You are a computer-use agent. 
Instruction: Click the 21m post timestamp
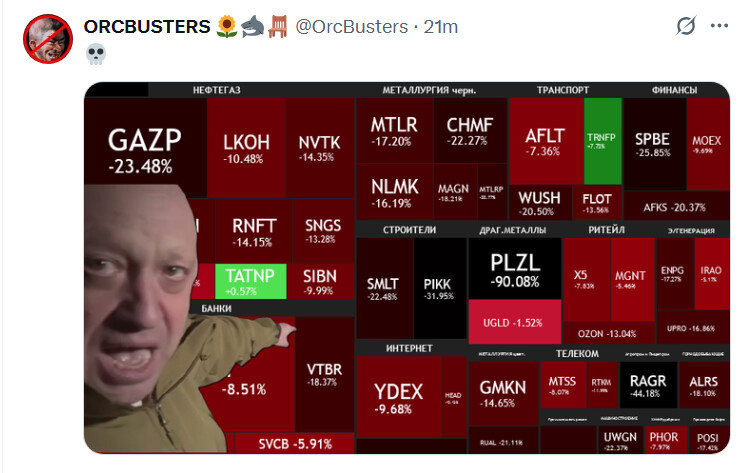(x=441, y=27)
